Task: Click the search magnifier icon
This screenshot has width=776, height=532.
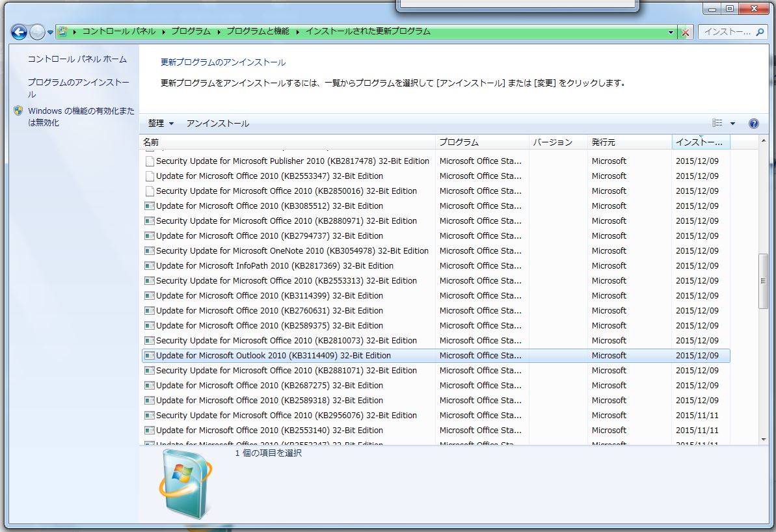Action: 760,32
